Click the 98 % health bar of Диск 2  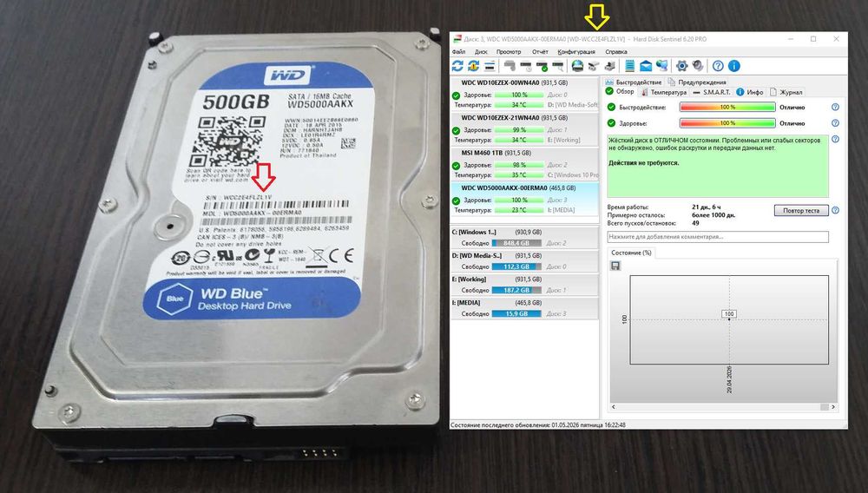[519, 165]
